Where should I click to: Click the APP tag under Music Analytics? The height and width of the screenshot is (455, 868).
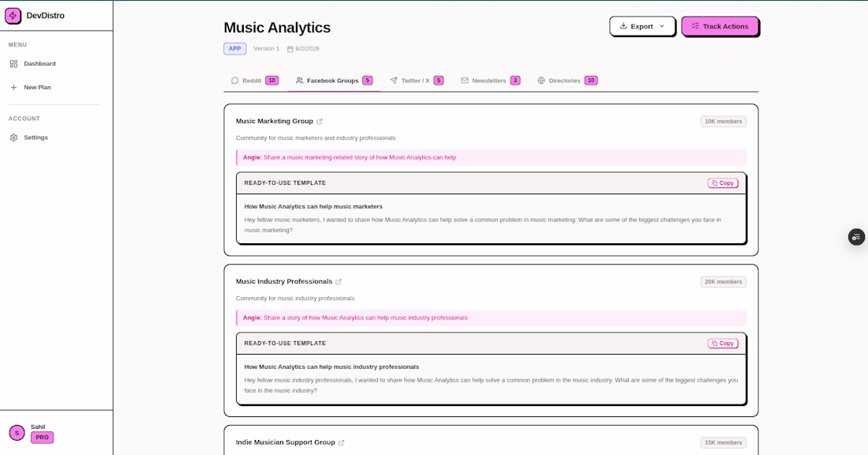pos(234,49)
